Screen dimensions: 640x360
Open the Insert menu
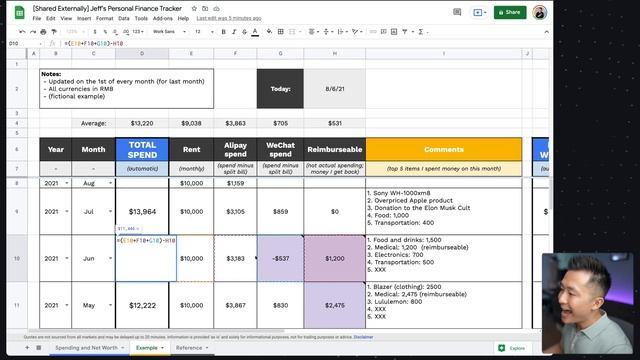coord(84,18)
